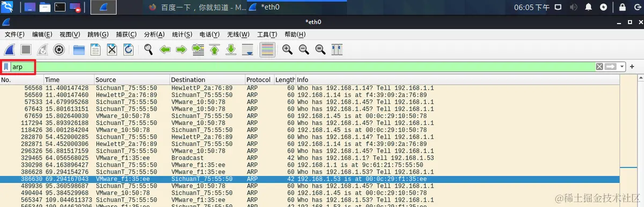The height and width of the screenshot is (207, 644).
Task: Open the recent filters dropdown
Action: (x=622, y=66)
